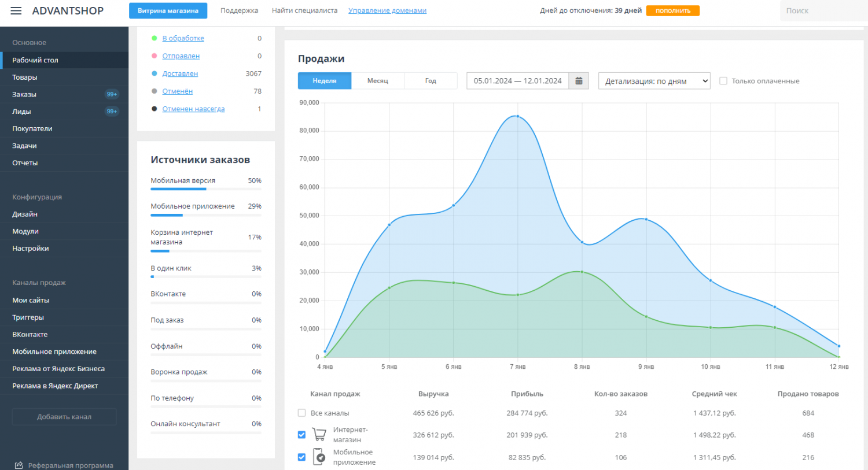Click the green dot beside В обработке
The image size is (868, 470).
[154, 38]
